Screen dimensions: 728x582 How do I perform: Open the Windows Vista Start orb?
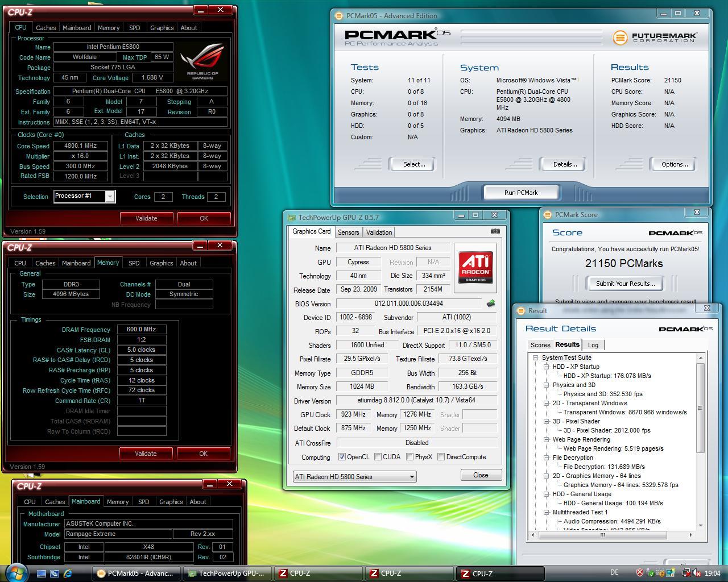(15, 572)
